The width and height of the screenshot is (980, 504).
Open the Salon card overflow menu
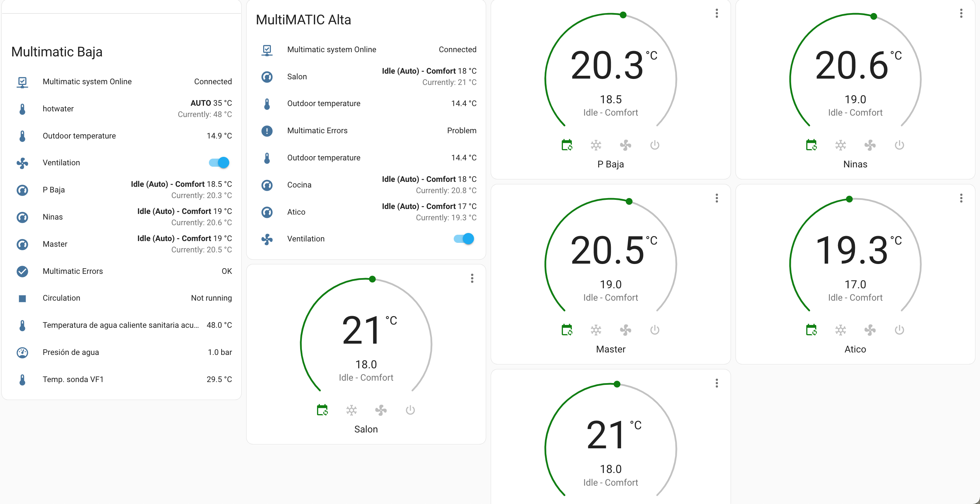pyautogui.click(x=472, y=279)
